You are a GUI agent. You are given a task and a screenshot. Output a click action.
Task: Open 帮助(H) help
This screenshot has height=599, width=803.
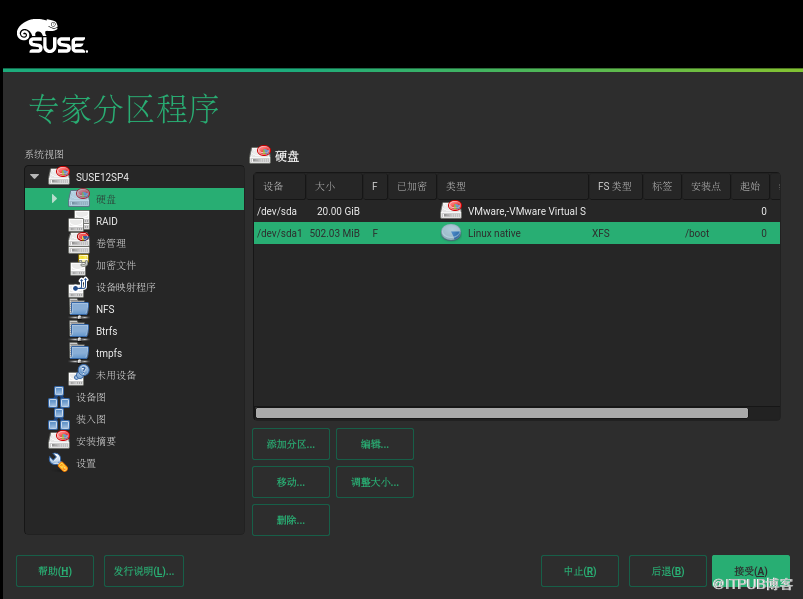[55, 571]
